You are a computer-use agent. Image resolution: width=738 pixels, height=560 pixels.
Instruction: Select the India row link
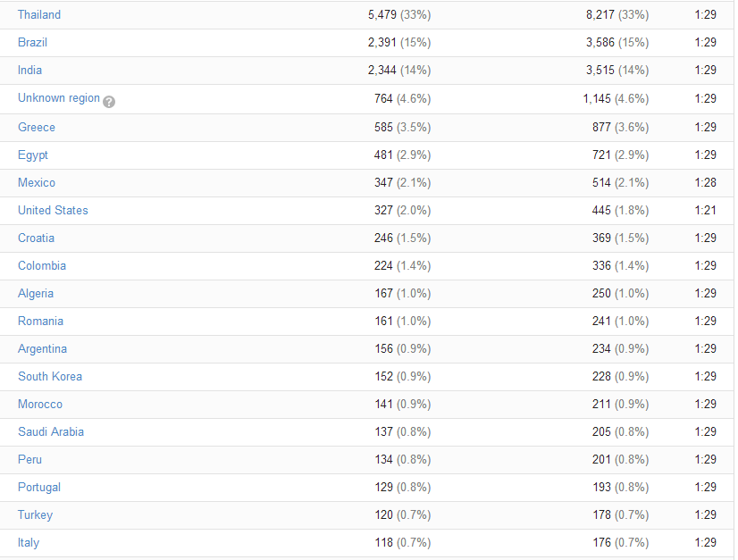(29, 71)
